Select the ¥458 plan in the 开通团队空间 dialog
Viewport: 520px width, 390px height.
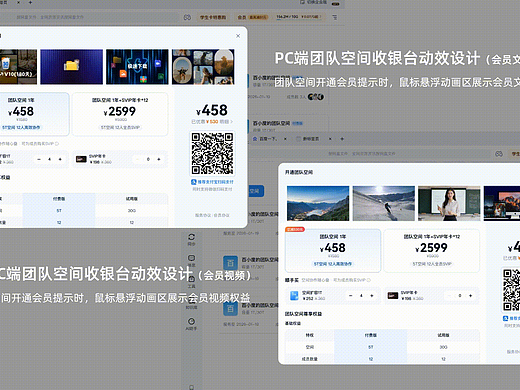(x=333, y=251)
